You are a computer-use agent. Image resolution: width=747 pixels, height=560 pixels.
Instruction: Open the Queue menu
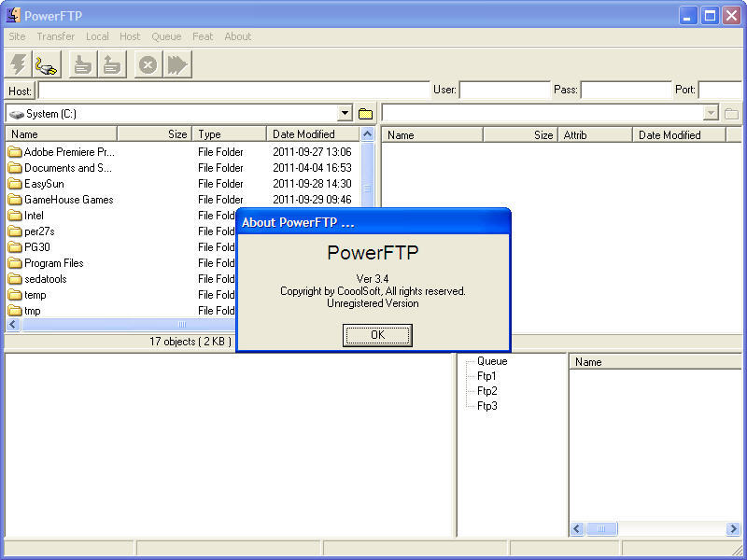click(x=166, y=36)
